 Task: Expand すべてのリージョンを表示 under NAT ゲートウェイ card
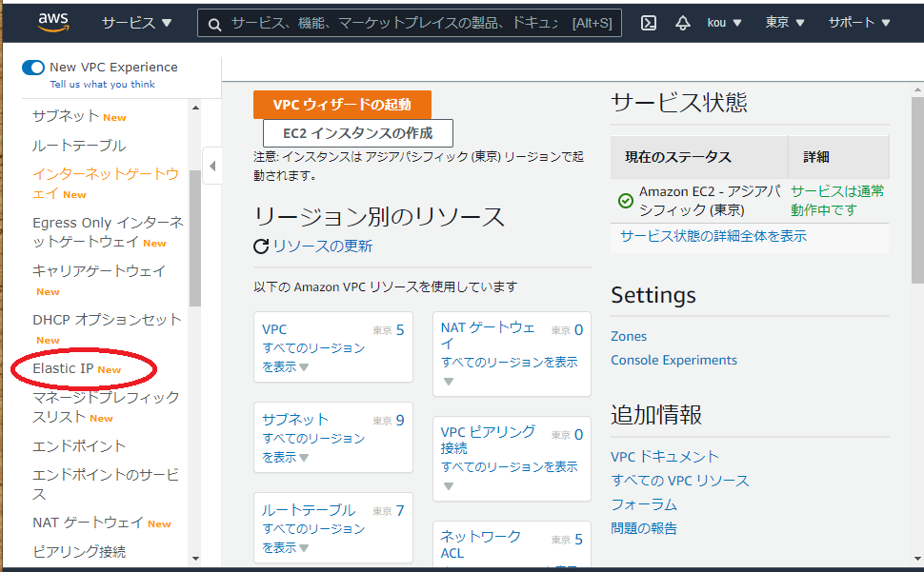pos(509,371)
